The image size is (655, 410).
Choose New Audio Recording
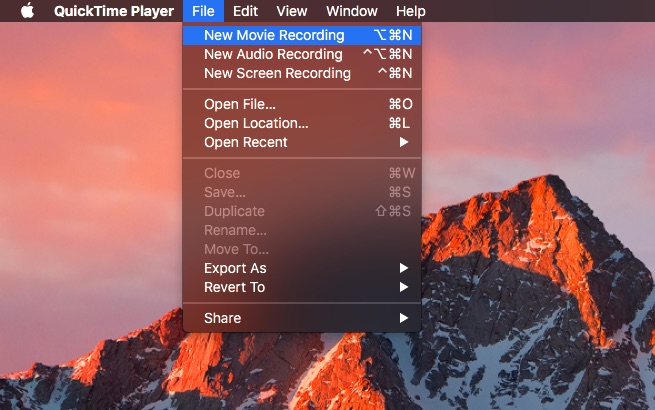tap(302, 54)
